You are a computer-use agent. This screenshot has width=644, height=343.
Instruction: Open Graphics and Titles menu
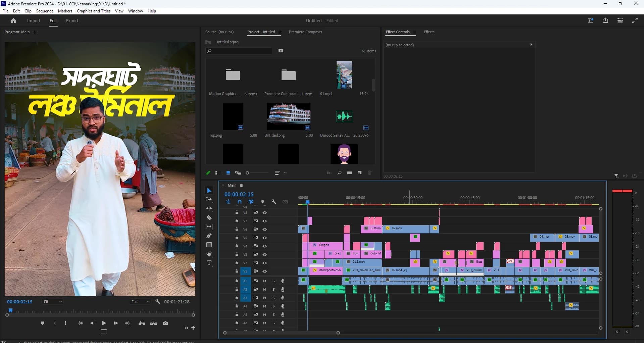94,11
